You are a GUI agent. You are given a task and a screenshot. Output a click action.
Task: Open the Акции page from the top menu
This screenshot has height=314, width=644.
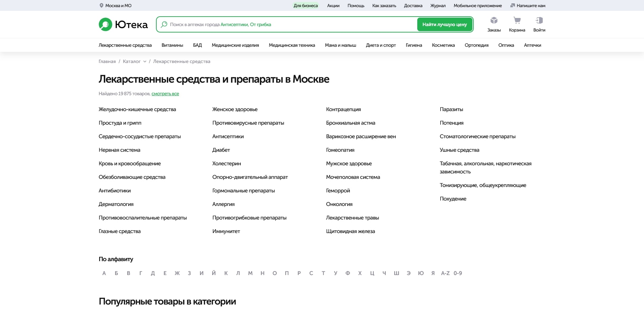(333, 5)
